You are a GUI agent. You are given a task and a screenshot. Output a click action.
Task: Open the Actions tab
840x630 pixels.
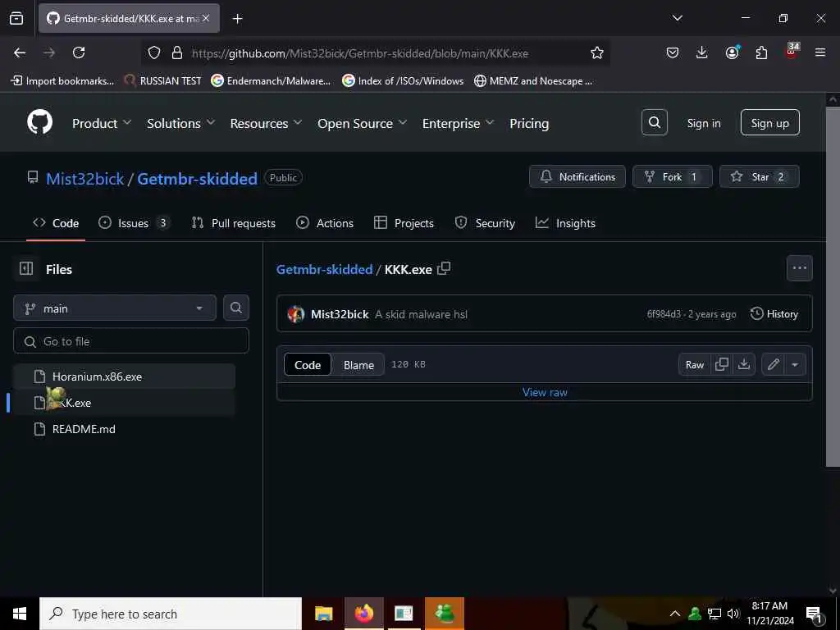[x=325, y=223]
